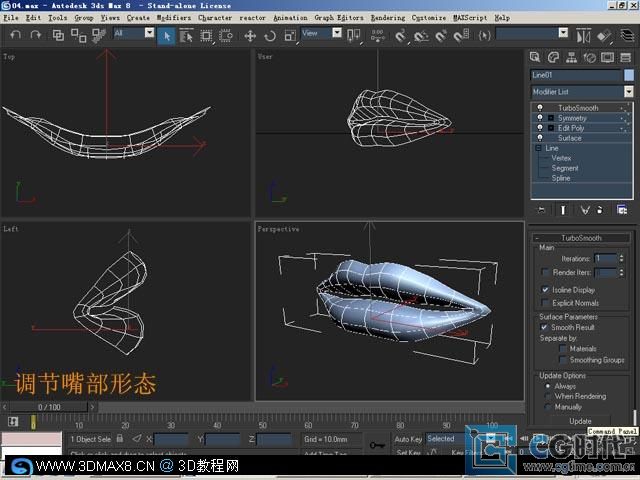Switch to the Create panel tab

(x=535, y=58)
